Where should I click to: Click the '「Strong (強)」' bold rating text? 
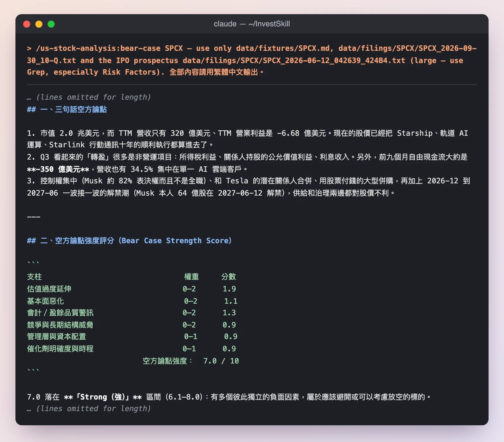(102, 397)
